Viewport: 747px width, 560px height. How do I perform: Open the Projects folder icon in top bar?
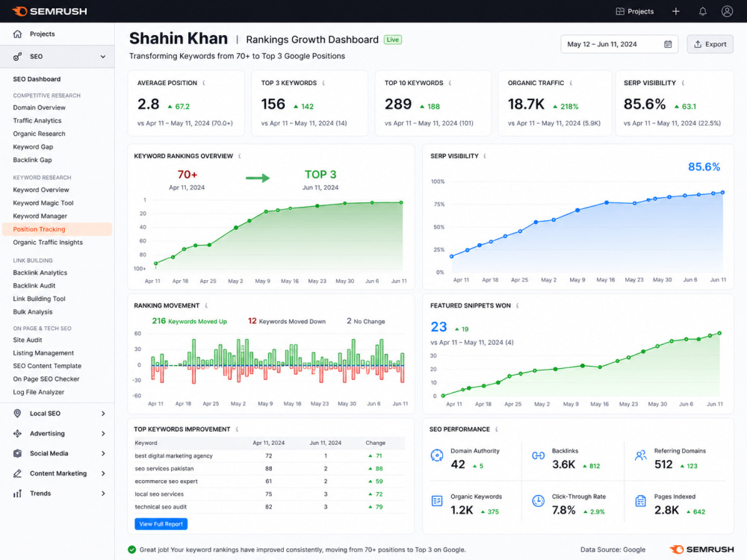(620, 11)
